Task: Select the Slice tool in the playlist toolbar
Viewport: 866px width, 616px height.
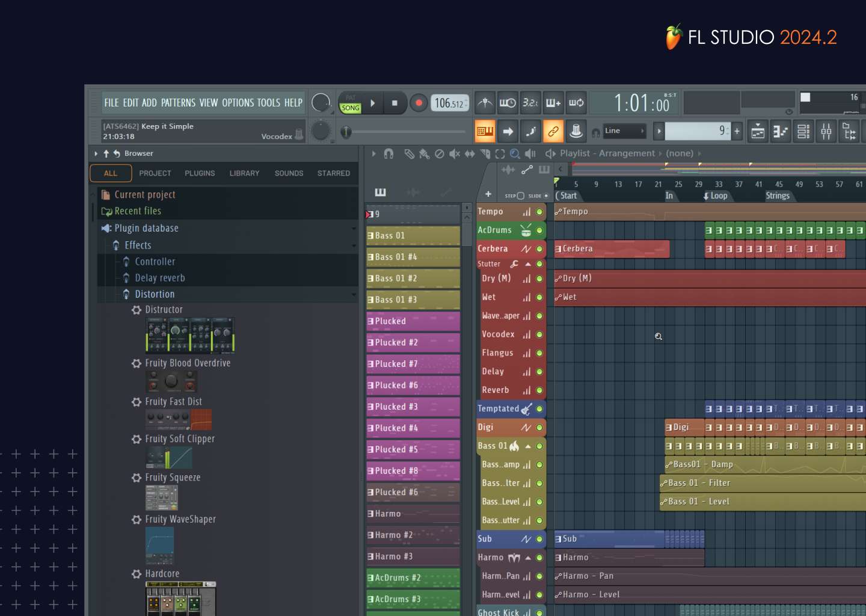Action: point(485,154)
